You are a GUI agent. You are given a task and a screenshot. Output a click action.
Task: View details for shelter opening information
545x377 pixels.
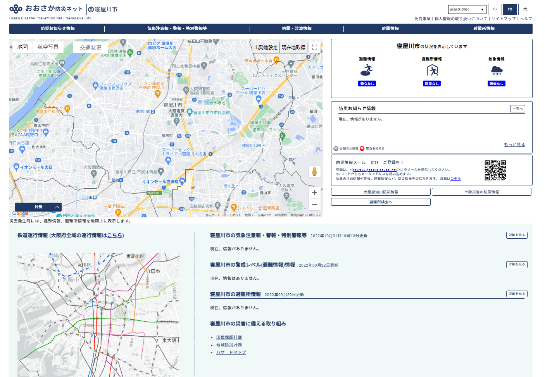coord(517,294)
